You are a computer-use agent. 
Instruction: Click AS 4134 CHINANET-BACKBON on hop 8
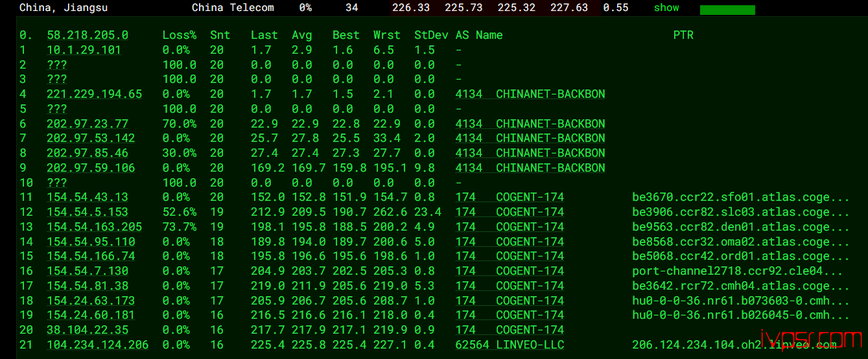pos(530,153)
